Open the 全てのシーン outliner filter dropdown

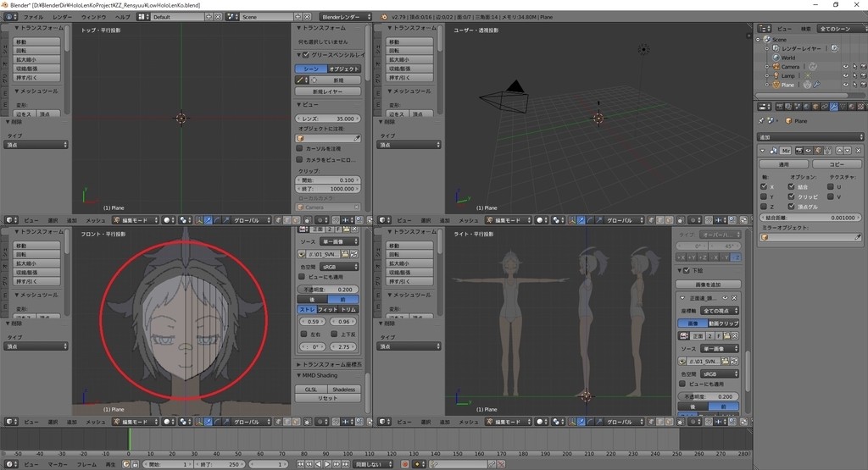click(x=842, y=29)
